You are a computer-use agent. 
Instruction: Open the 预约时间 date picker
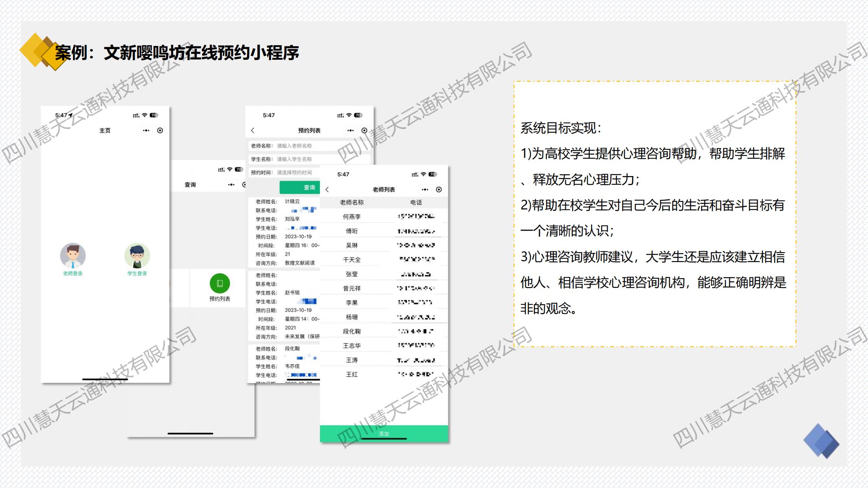point(294,172)
